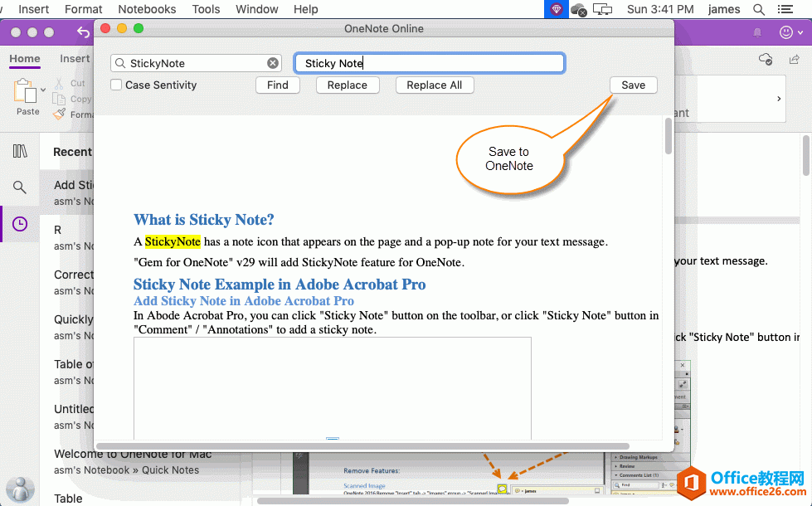Expand the styles gallery chevron
812x506 pixels.
(x=778, y=99)
